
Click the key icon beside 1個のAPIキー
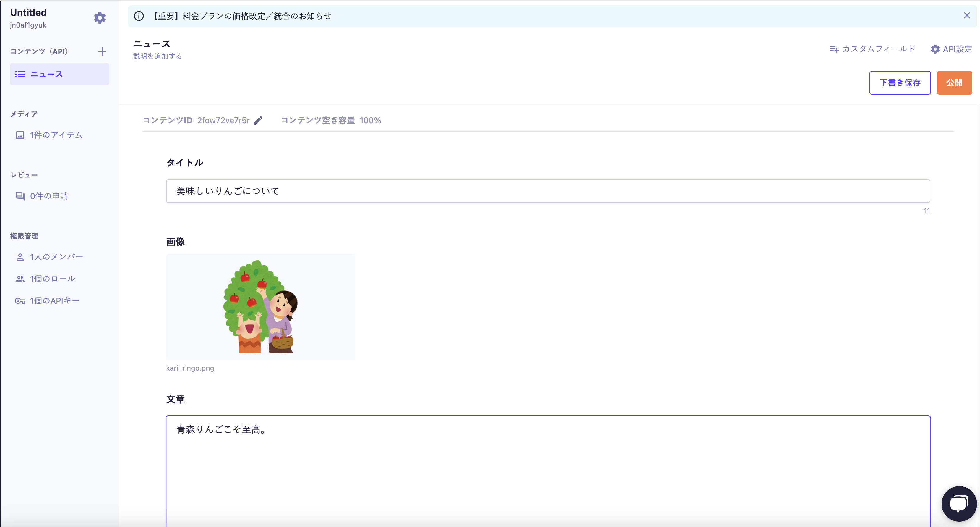20,301
